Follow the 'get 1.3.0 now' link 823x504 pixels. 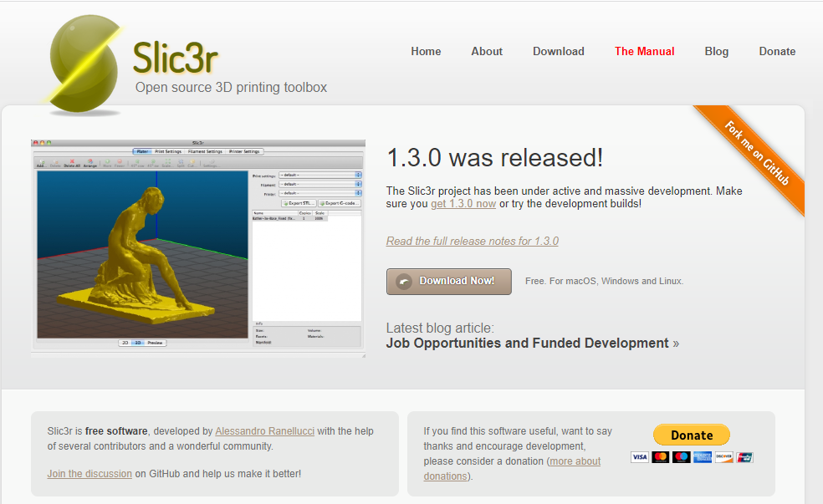pos(463,204)
